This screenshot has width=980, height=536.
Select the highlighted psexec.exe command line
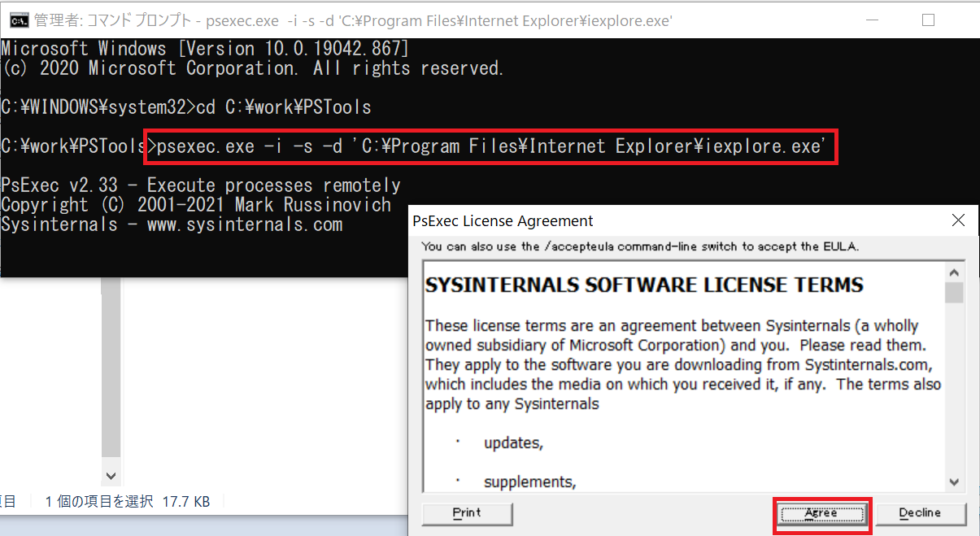488,146
